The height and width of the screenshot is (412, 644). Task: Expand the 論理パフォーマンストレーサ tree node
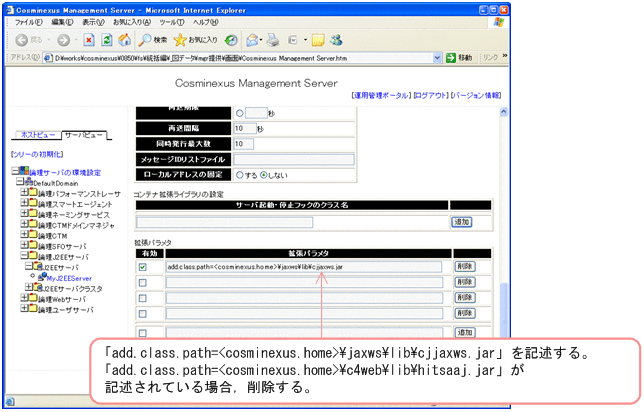pos(25,194)
